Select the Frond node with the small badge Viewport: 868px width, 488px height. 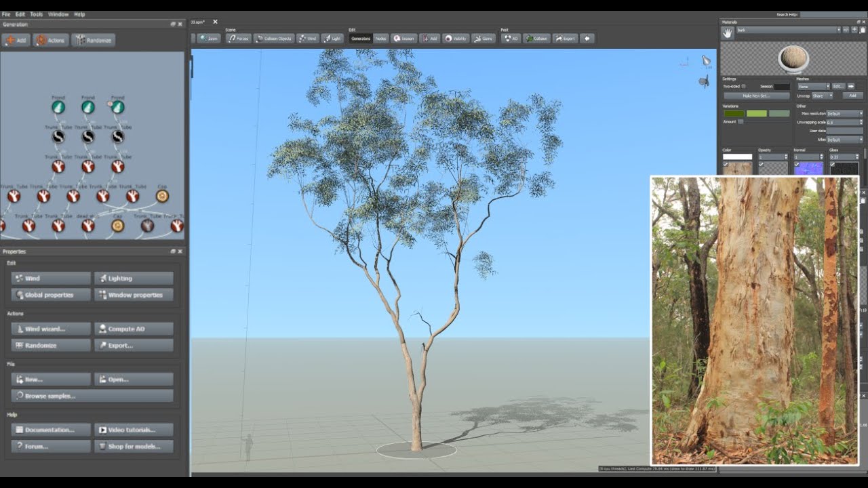117,107
